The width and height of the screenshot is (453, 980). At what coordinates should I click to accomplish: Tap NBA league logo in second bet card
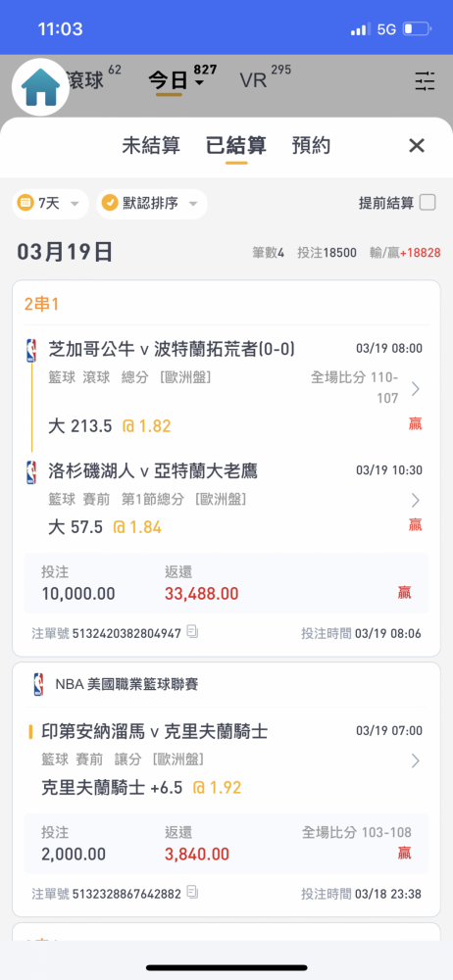point(39,684)
